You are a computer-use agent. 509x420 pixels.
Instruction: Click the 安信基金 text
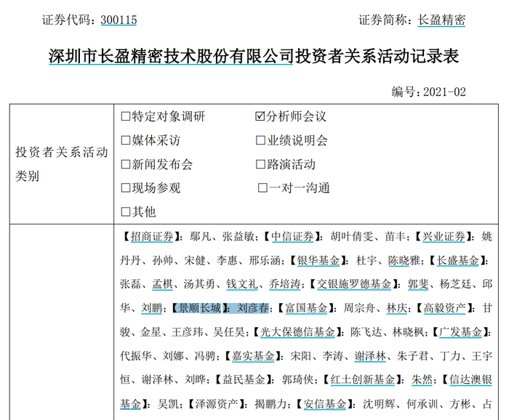tap(325, 404)
